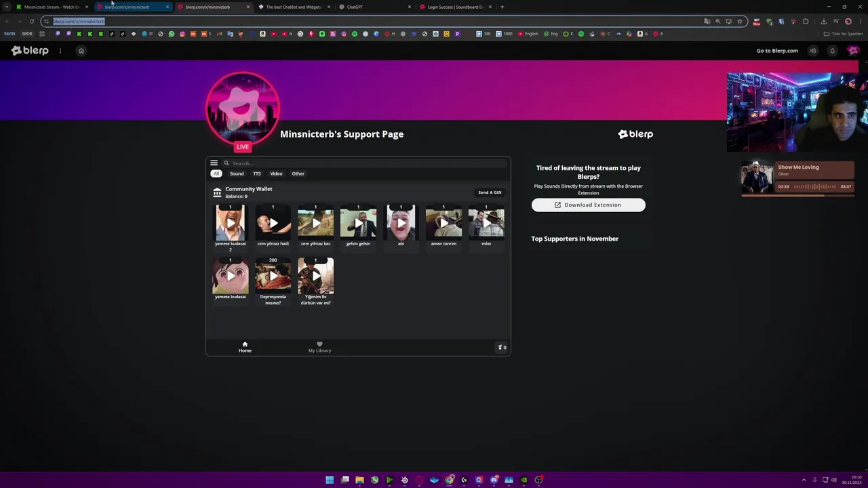Switch to Home tab in panel footer
868x488 pixels.
[x=245, y=347]
